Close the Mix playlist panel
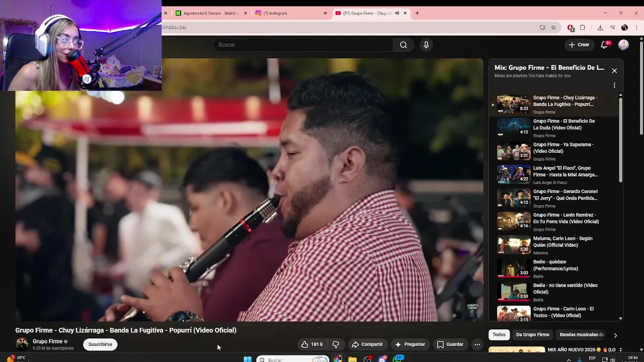 [614, 71]
